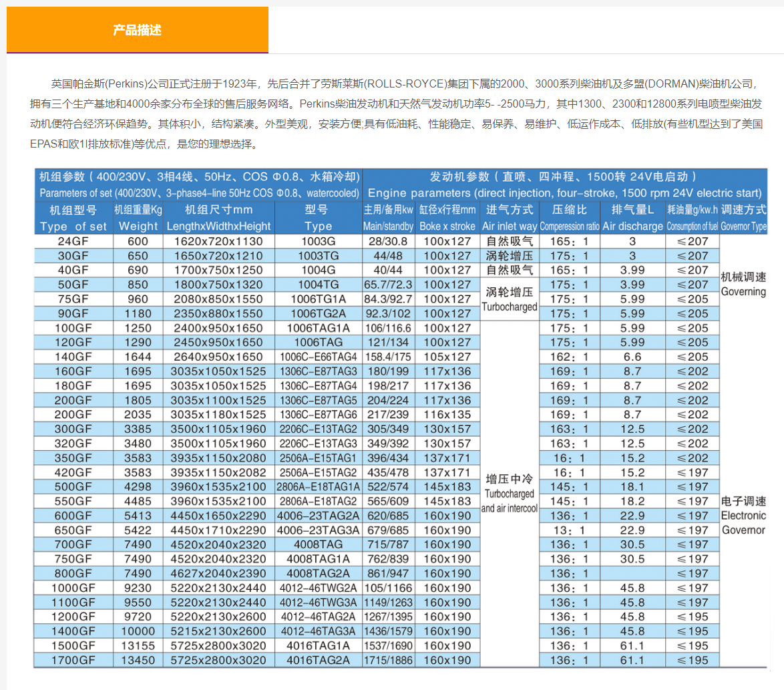This screenshot has width=784, height=690.
Task: Click the 涡轮增压 Turbocharged cell
Action: coord(510,297)
